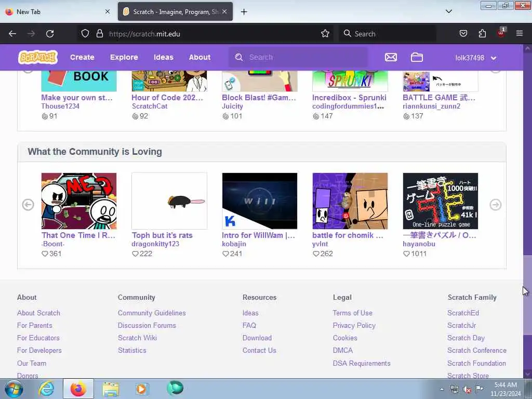The height and width of the screenshot is (399, 532).
Task: Open the Scratch Foundation link
Action: [476, 363]
